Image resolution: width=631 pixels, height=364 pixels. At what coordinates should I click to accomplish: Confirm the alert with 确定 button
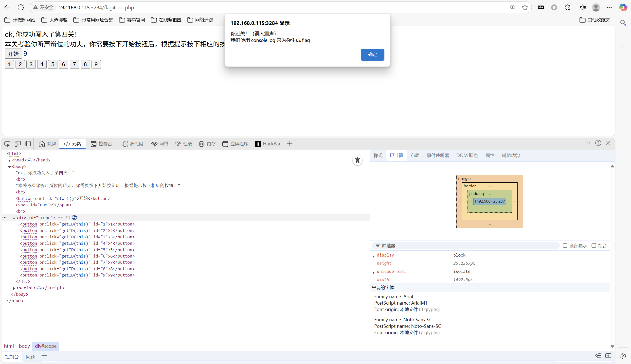372,54
